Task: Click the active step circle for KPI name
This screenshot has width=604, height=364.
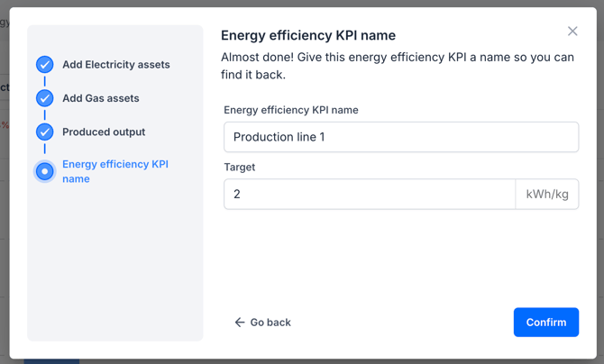Action: click(x=45, y=171)
